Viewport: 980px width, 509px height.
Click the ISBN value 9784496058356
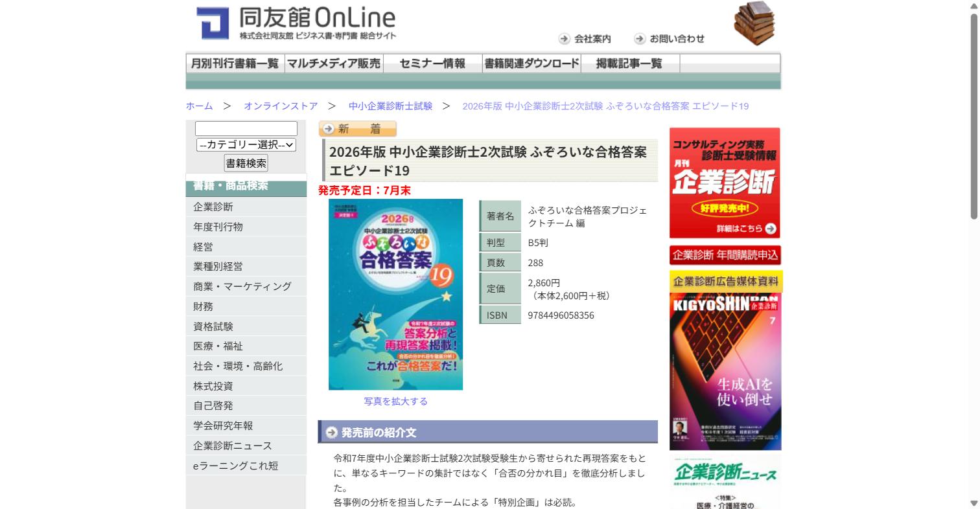point(561,315)
